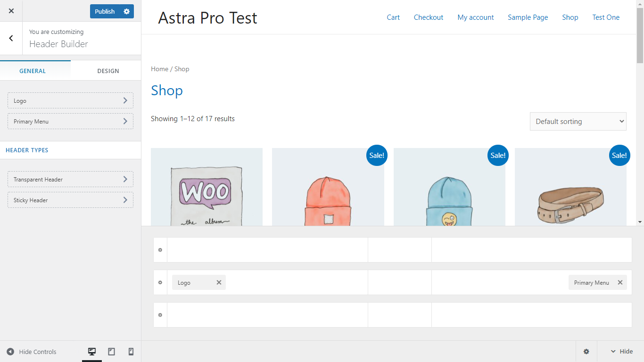Open settings gear for the bottom header row
Viewport: 644px width, 362px height.
coord(160,315)
